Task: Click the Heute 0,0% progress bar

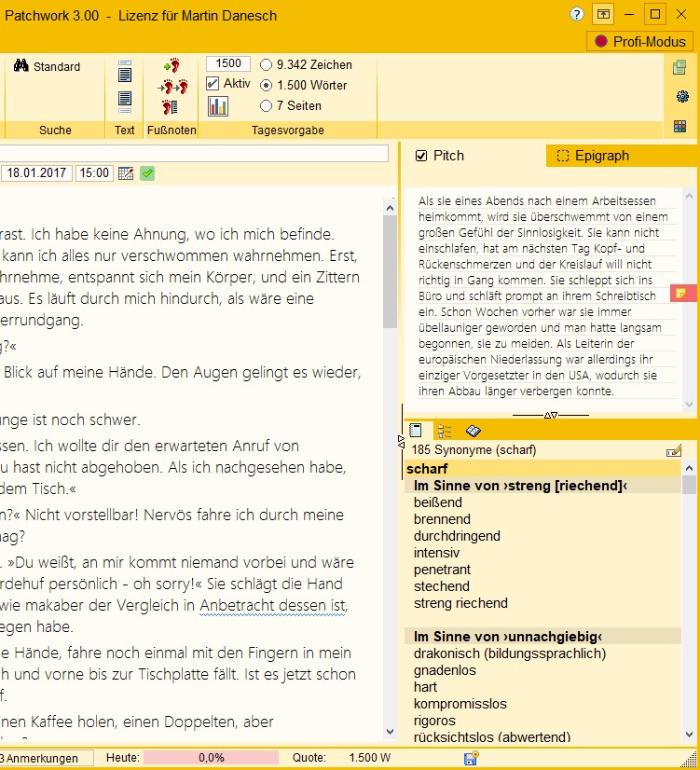Action: 211,758
